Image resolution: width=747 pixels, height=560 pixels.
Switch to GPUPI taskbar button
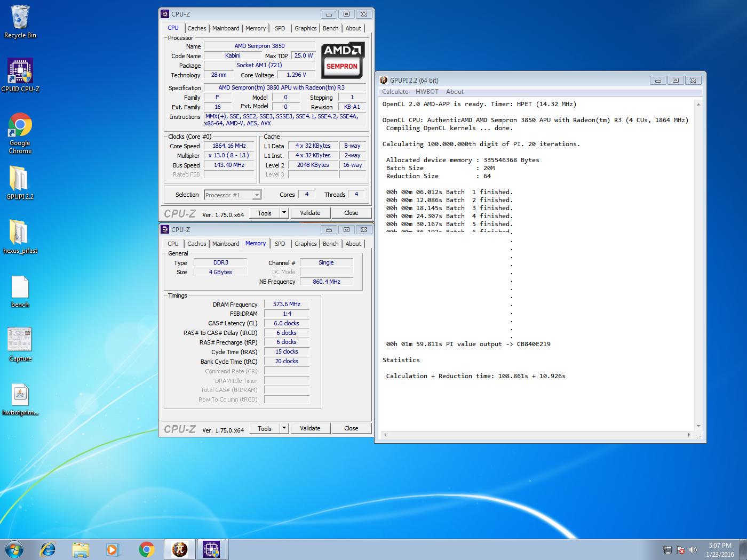point(180,549)
